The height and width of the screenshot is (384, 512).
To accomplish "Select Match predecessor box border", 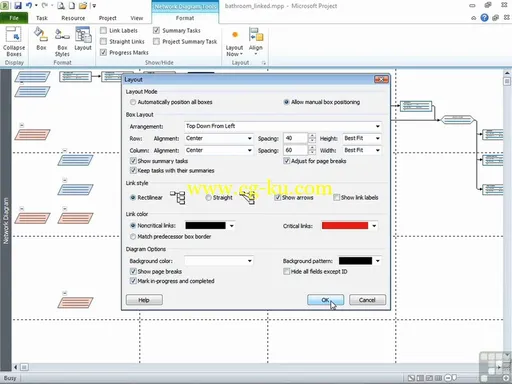I will 133,237.
